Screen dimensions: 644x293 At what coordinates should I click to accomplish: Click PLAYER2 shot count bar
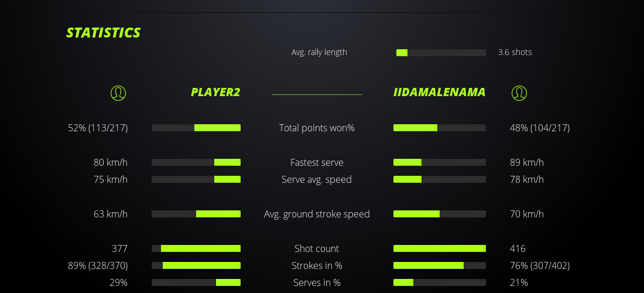coord(196,248)
